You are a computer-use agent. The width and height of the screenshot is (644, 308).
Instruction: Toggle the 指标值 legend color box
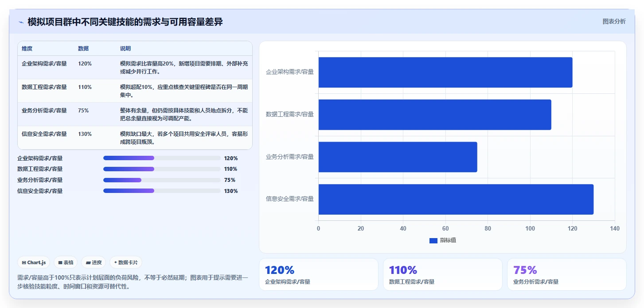point(433,240)
